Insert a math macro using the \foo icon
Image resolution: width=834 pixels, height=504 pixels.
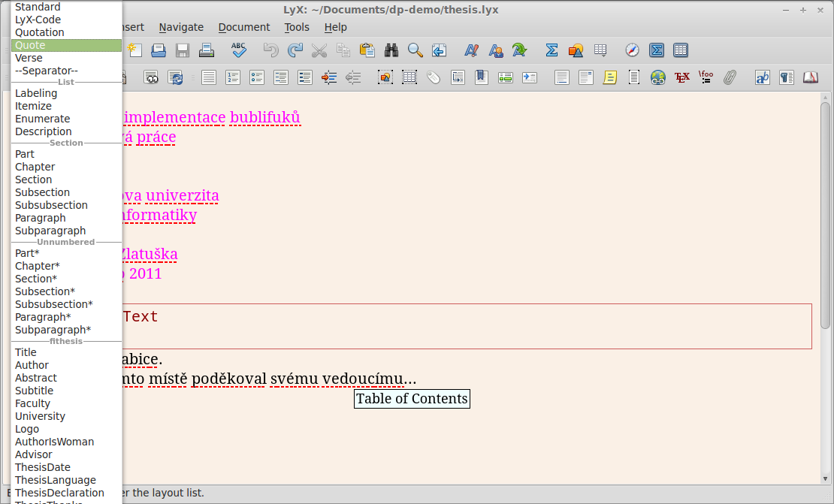[706, 77]
